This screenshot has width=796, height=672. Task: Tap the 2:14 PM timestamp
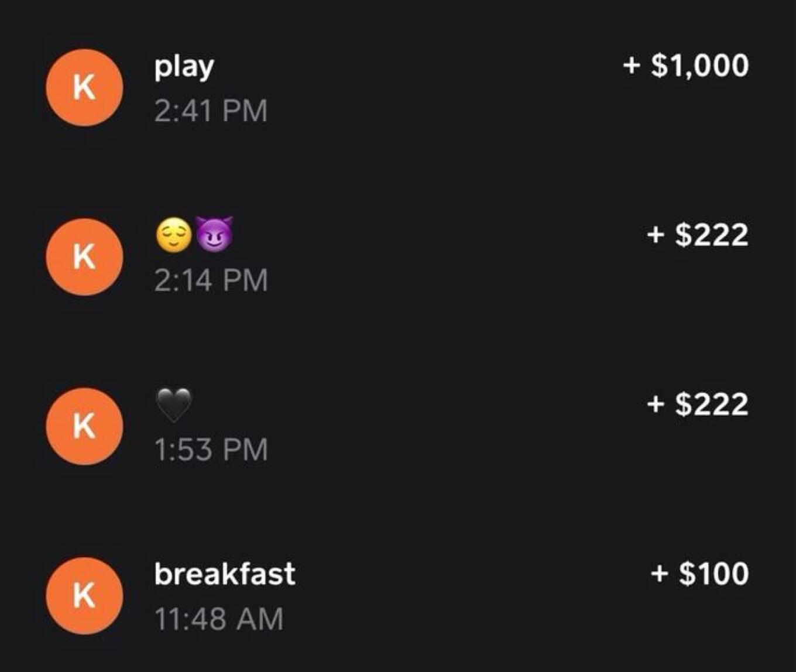[x=211, y=280]
